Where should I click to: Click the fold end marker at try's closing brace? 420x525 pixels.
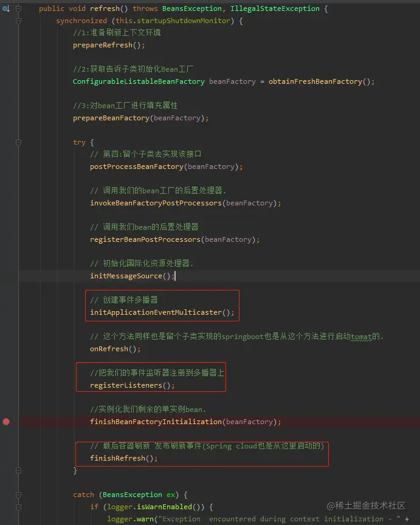point(19,470)
